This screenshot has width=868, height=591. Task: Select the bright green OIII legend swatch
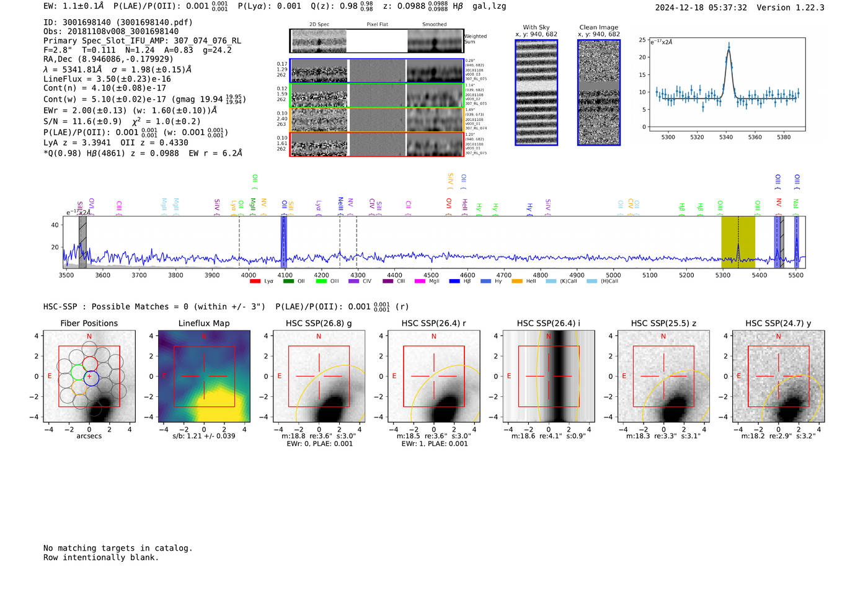pyautogui.click(x=321, y=282)
